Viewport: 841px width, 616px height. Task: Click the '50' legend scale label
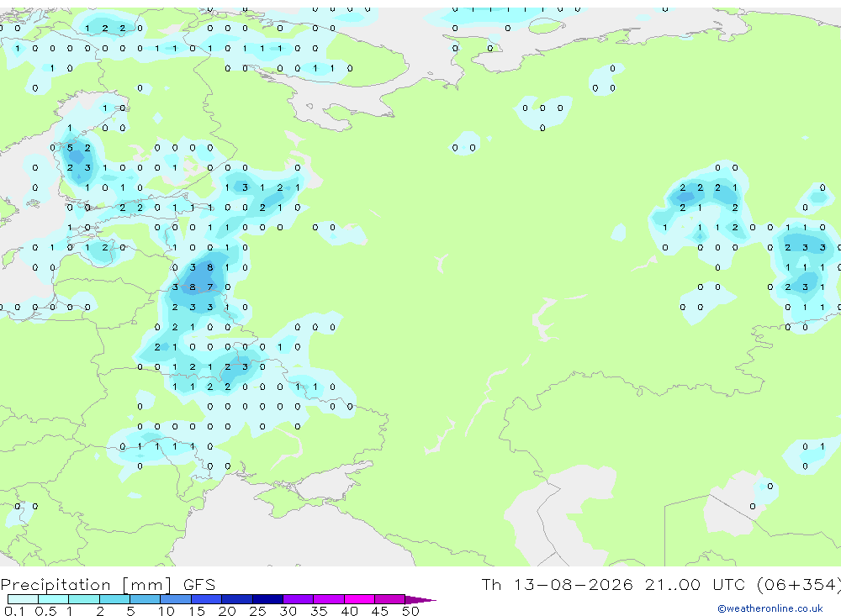410,611
